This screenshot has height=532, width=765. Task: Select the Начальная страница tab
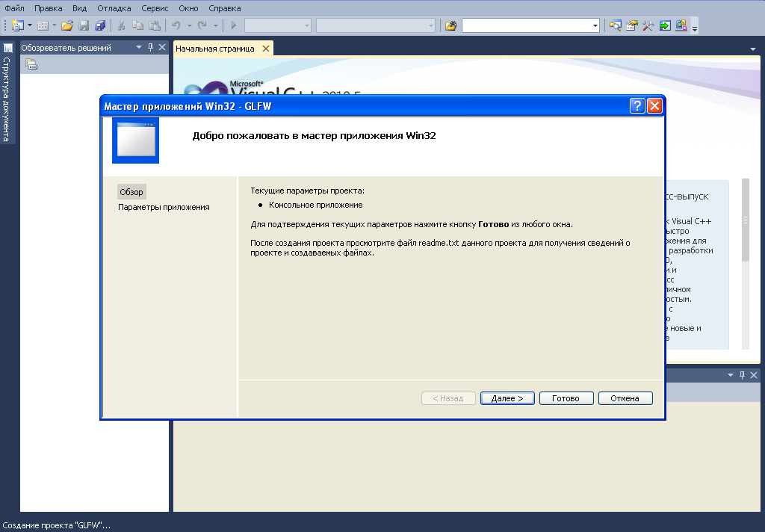pyautogui.click(x=215, y=49)
